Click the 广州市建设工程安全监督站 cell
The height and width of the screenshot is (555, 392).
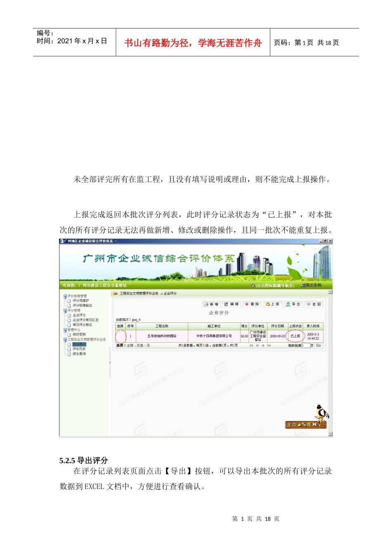[x=258, y=336]
